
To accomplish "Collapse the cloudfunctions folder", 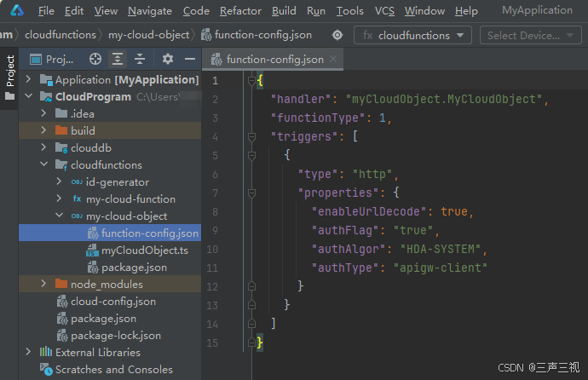I will pos(43,164).
